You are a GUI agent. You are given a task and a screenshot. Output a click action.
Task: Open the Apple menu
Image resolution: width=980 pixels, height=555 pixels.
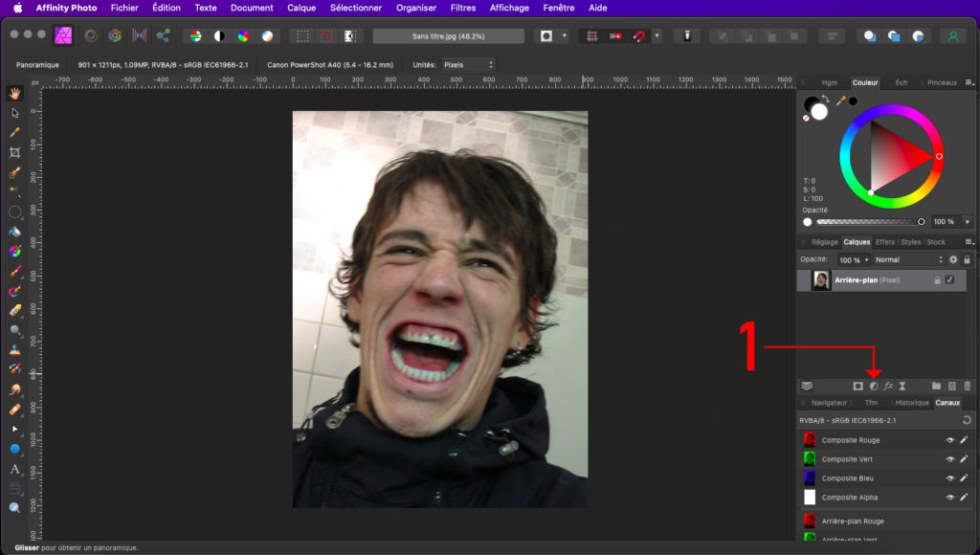click(17, 8)
